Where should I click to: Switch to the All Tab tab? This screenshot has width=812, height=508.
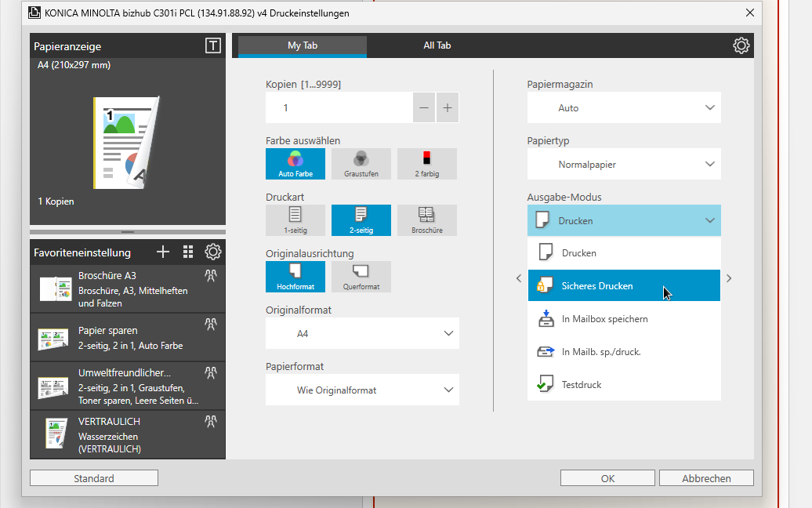(437, 45)
